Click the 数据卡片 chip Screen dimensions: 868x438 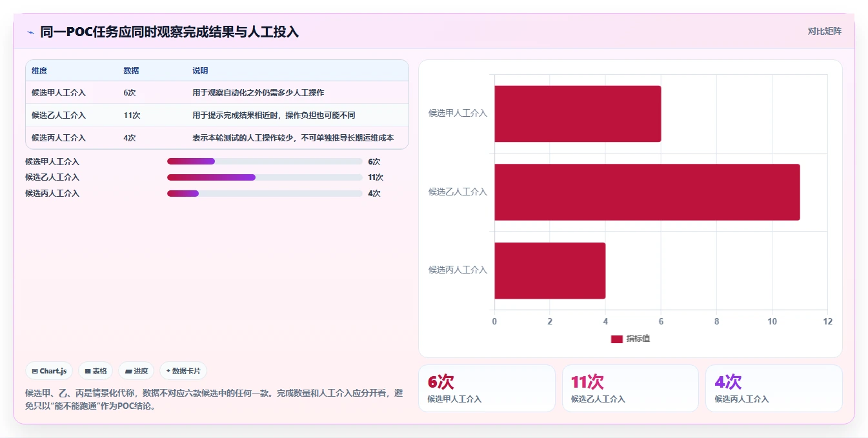click(x=183, y=371)
